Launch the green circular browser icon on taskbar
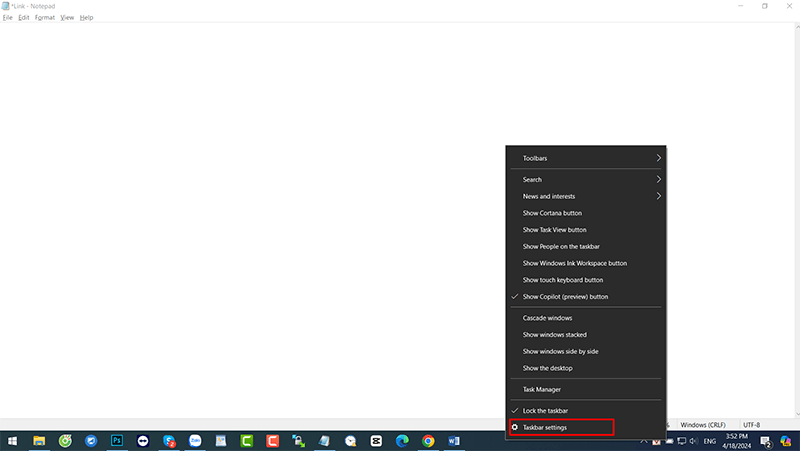Image resolution: width=800 pixels, height=451 pixels. click(65, 441)
